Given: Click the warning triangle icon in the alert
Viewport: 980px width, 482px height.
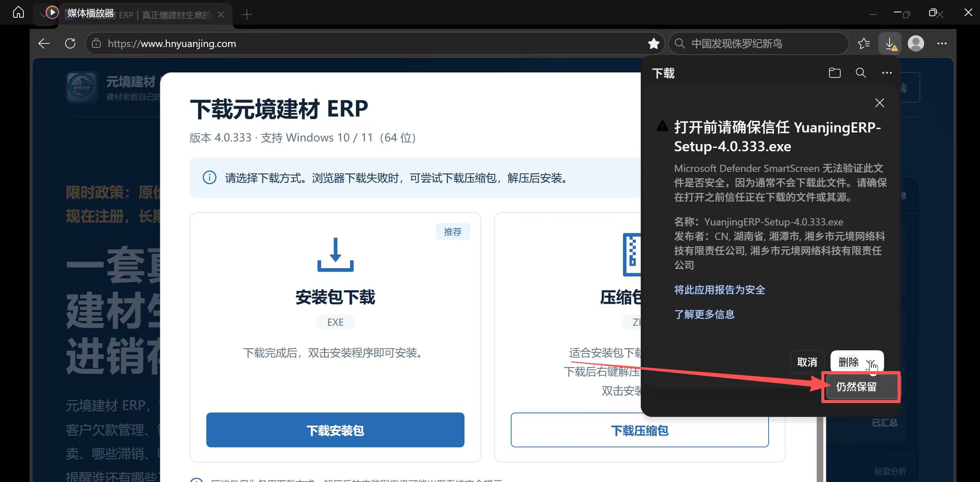Looking at the screenshot, I should point(662,126).
